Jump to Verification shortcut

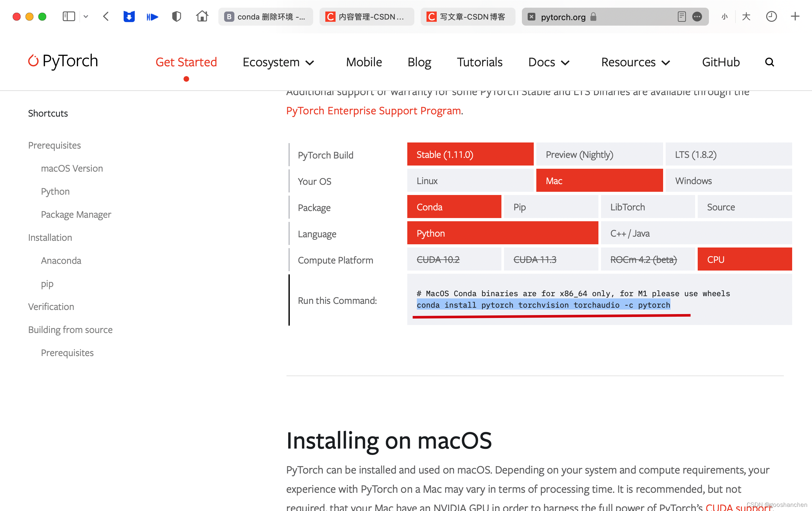pyautogui.click(x=51, y=307)
